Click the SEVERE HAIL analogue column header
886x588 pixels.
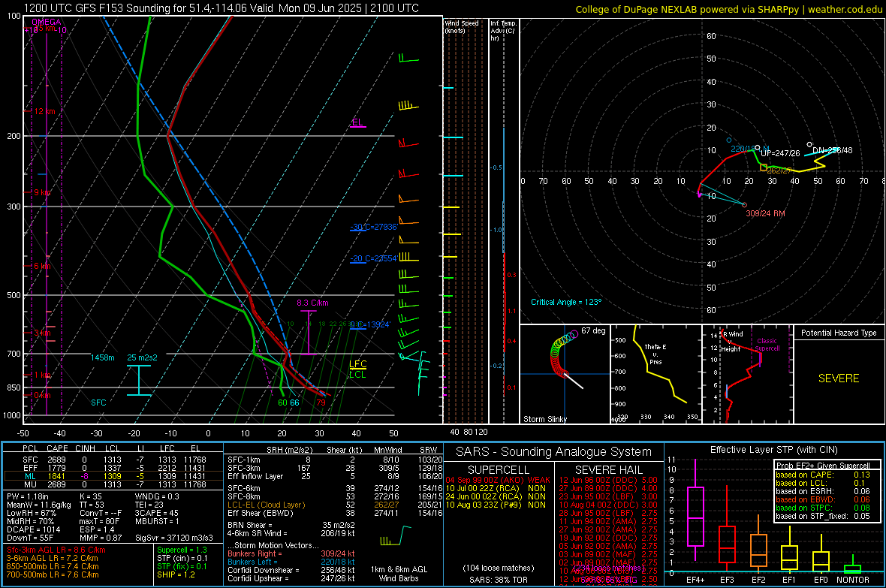tap(608, 470)
